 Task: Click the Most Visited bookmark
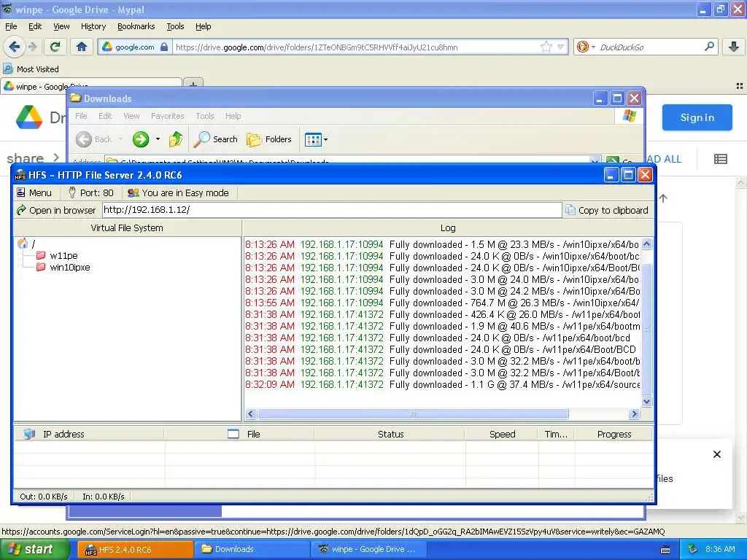point(31,69)
